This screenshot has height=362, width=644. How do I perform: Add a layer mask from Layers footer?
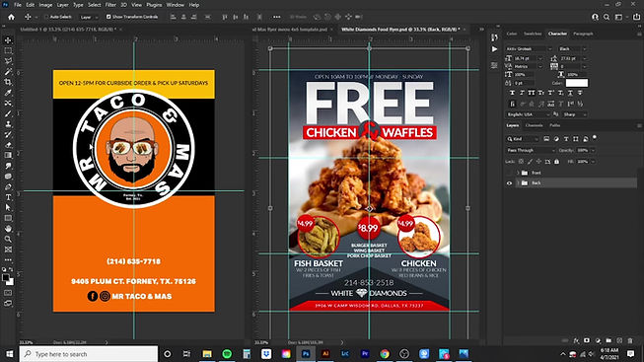click(x=587, y=340)
